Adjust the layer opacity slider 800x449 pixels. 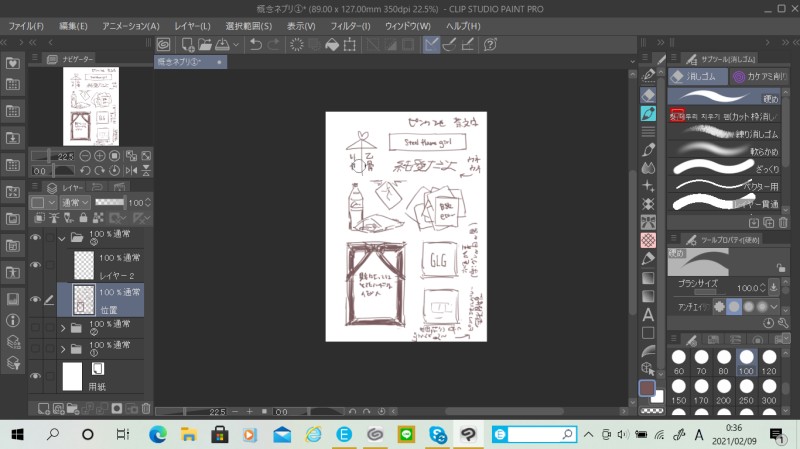coord(110,203)
